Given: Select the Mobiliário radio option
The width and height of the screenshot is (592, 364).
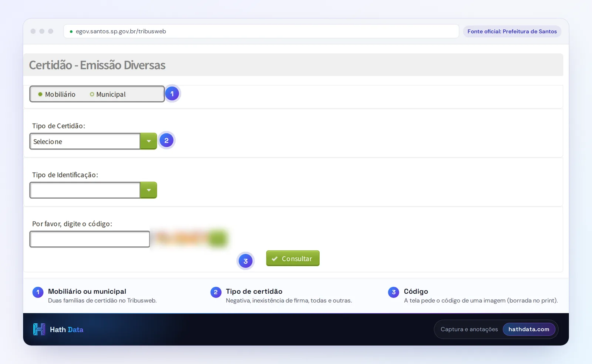Looking at the screenshot, I should click(x=40, y=94).
